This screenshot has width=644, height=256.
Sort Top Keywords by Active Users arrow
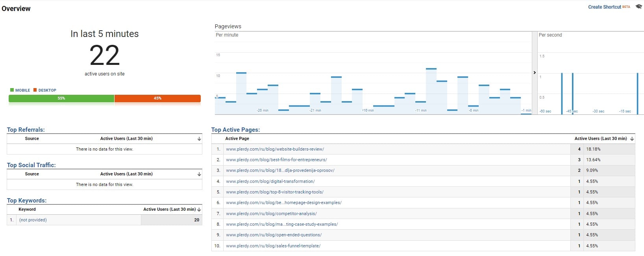pyautogui.click(x=199, y=210)
